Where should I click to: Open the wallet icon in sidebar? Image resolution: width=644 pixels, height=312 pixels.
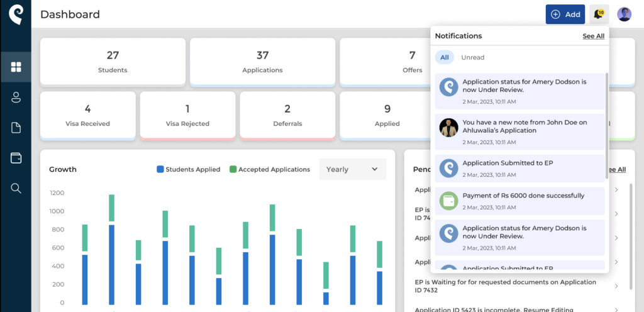pos(16,158)
